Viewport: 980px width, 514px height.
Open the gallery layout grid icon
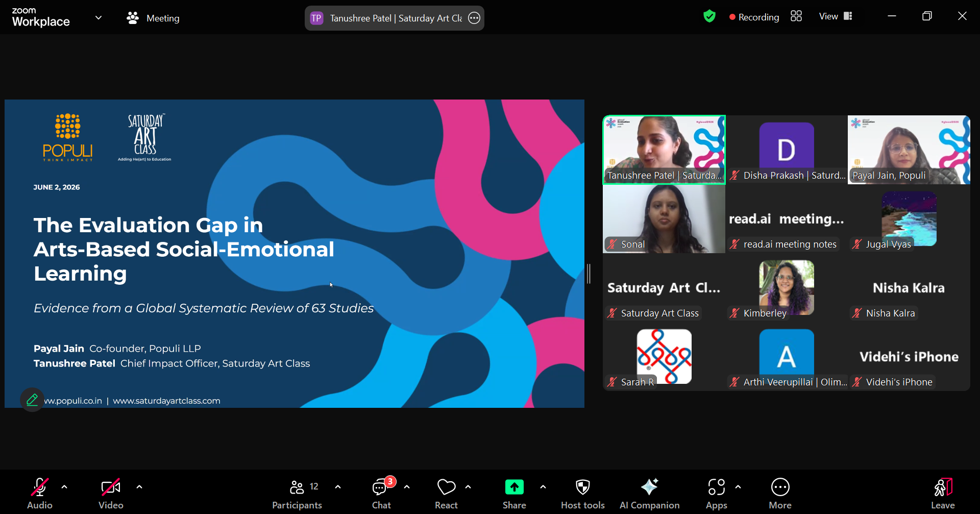(796, 16)
